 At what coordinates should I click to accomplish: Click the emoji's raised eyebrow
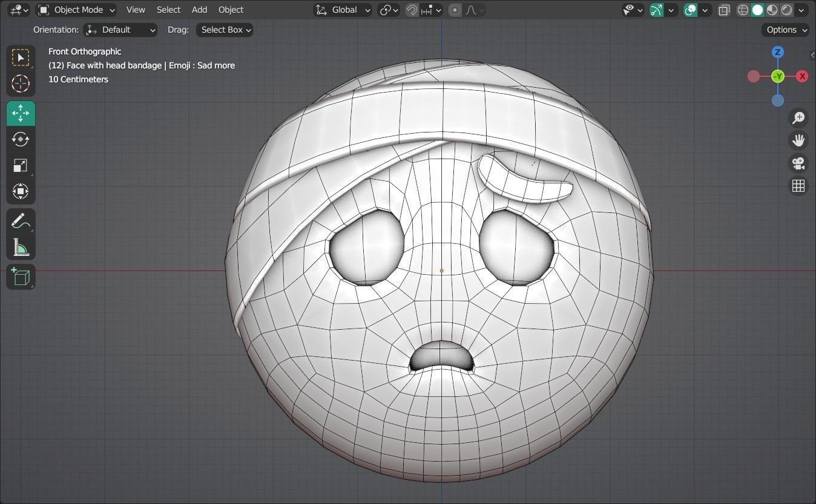[x=524, y=179]
